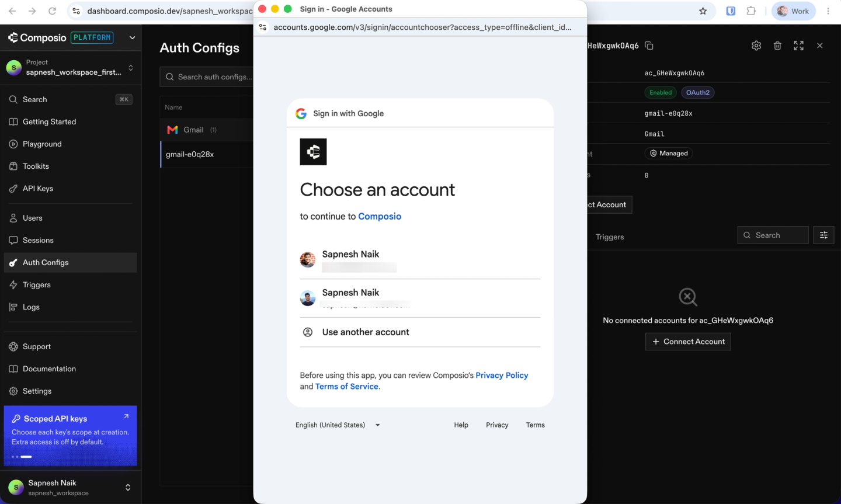
Task: Click the Connect Account button
Action: (x=688, y=342)
